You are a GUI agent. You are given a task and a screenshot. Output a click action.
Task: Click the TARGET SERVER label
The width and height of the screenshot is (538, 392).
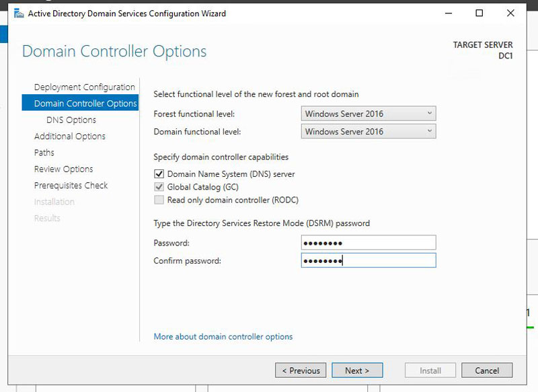483,45
